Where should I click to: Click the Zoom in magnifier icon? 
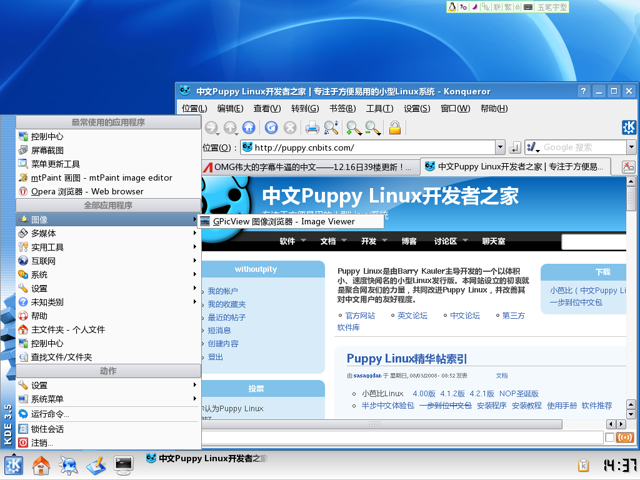click(353, 128)
